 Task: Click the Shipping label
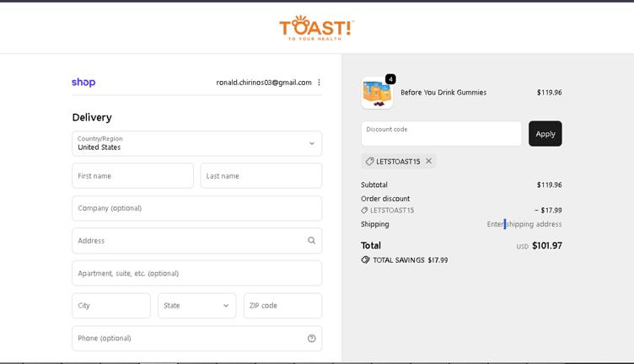(375, 224)
